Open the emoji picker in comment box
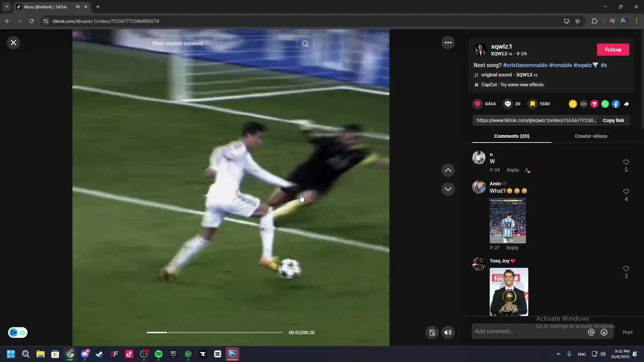The image size is (644, 362). click(x=604, y=332)
